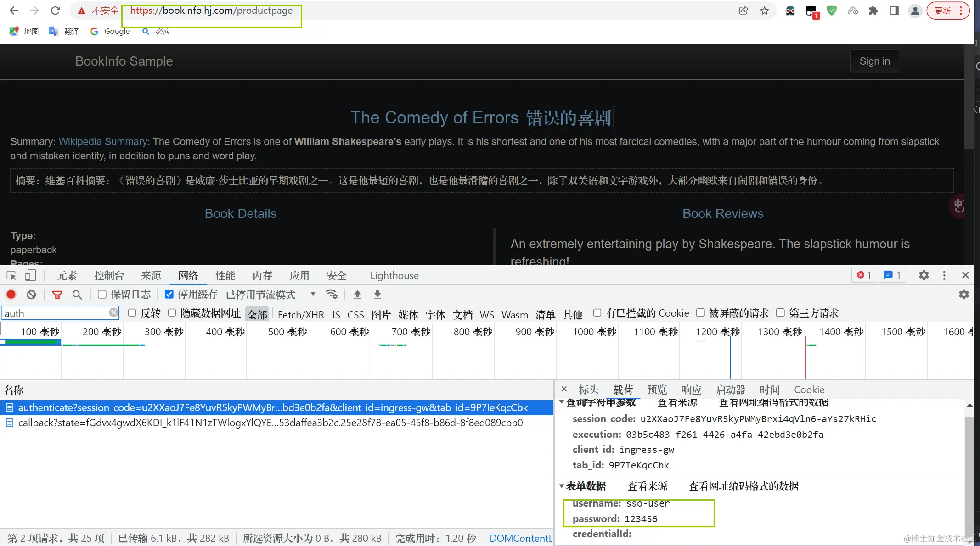Toggle the network filter funnel icon
980x546 pixels.
point(57,295)
